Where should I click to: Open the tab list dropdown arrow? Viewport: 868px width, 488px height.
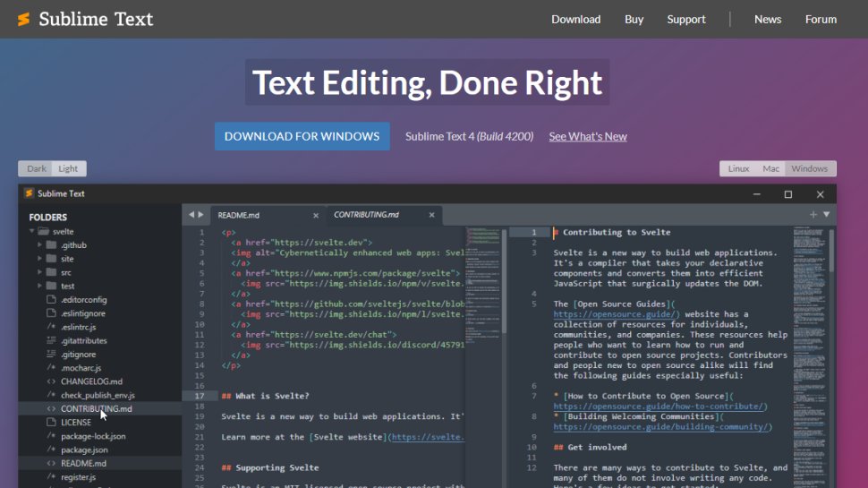[827, 214]
